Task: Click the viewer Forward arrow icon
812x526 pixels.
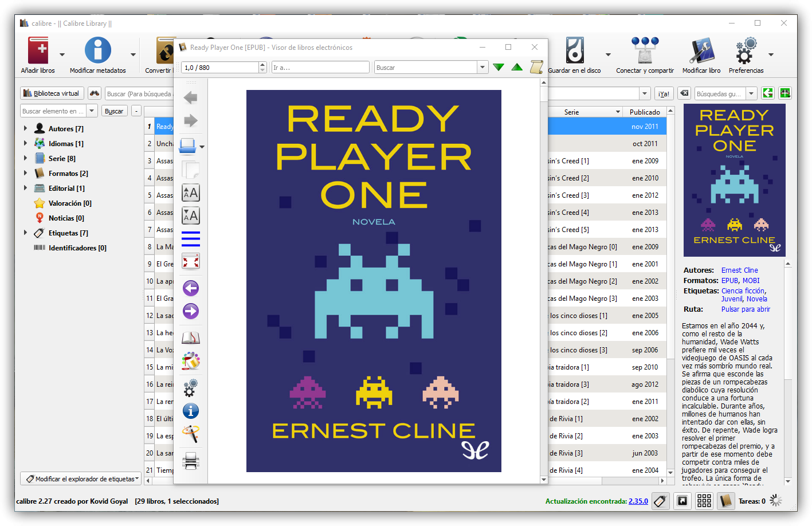Action: (x=191, y=120)
